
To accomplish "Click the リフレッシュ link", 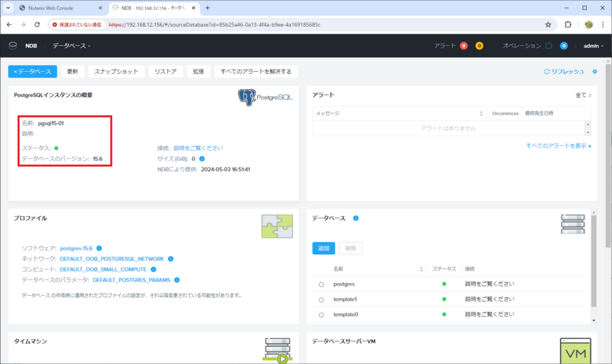I will [x=564, y=71].
